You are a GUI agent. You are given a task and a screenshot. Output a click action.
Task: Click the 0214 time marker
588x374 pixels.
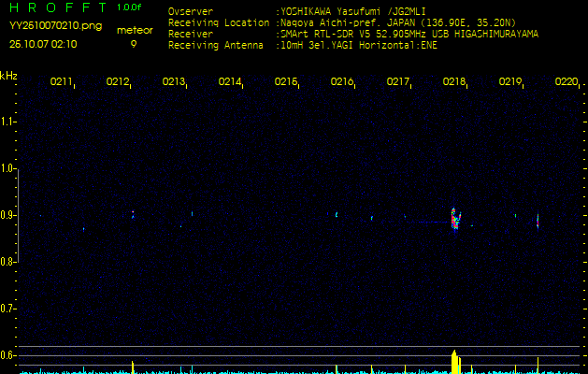point(230,82)
